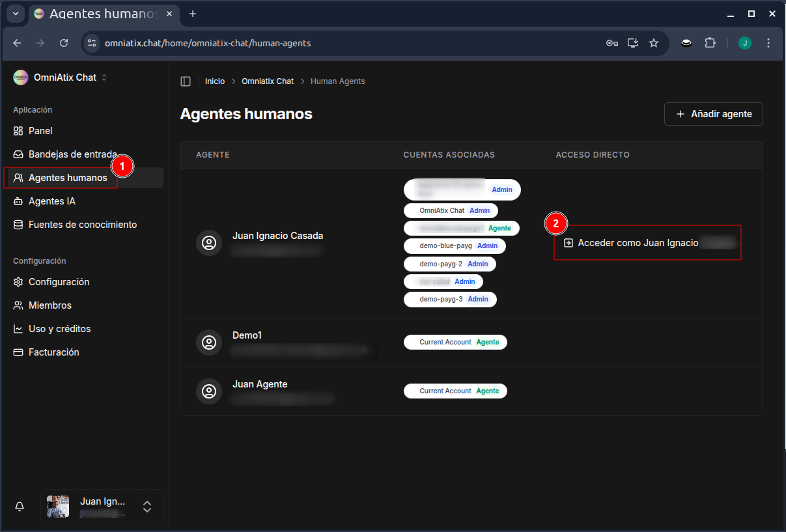Click the site information icon in address bar
The image size is (786, 532).
pyautogui.click(x=92, y=43)
